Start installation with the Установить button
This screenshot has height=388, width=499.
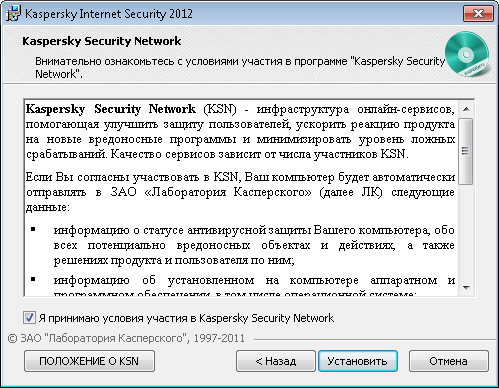pos(358,361)
